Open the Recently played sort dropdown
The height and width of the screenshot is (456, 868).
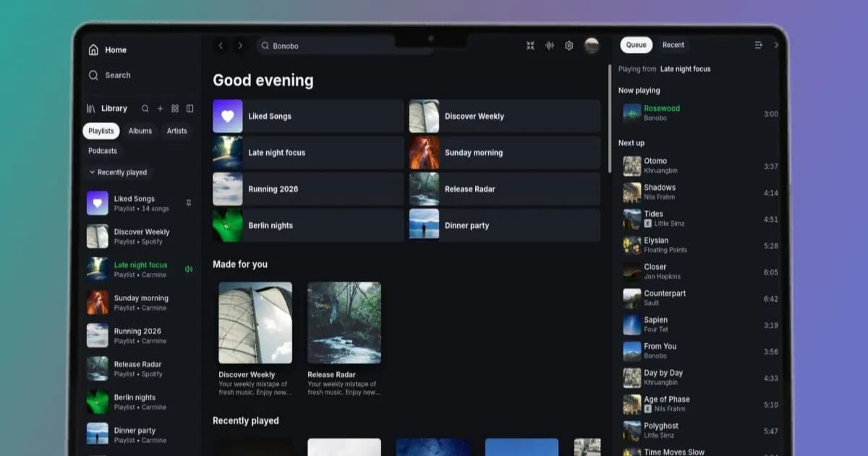[118, 172]
